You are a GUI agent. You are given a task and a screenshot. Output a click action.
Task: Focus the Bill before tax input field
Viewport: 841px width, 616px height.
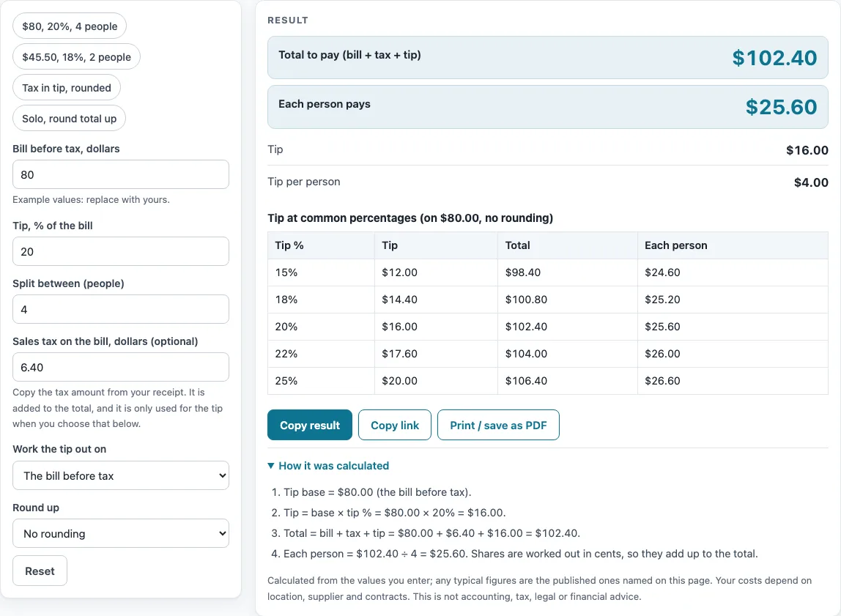(121, 174)
